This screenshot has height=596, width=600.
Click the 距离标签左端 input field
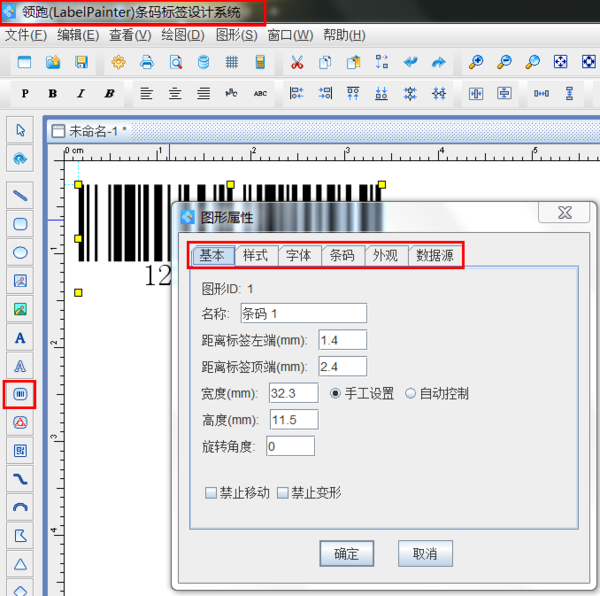[x=343, y=340]
